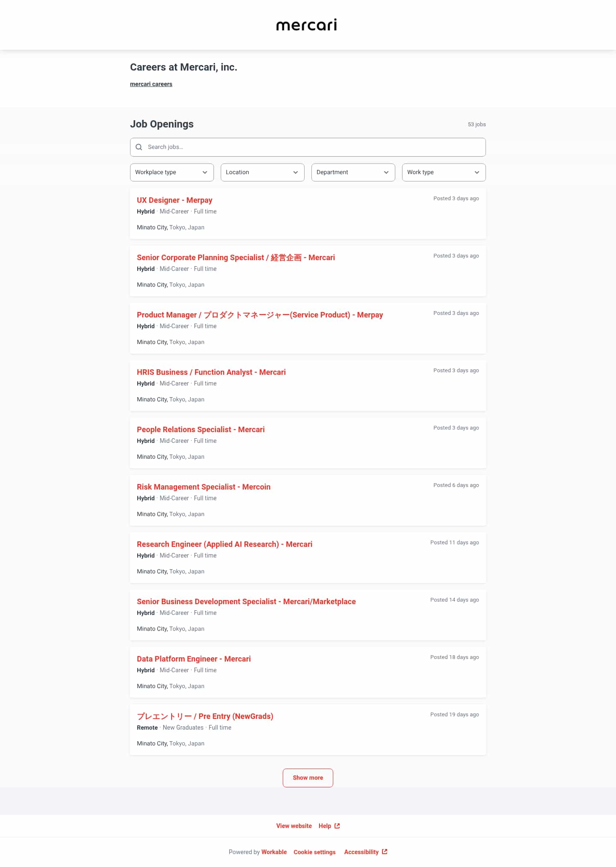Open Data Platform Engineer - Mercari job
The height and width of the screenshot is (867, 616).
194,659
